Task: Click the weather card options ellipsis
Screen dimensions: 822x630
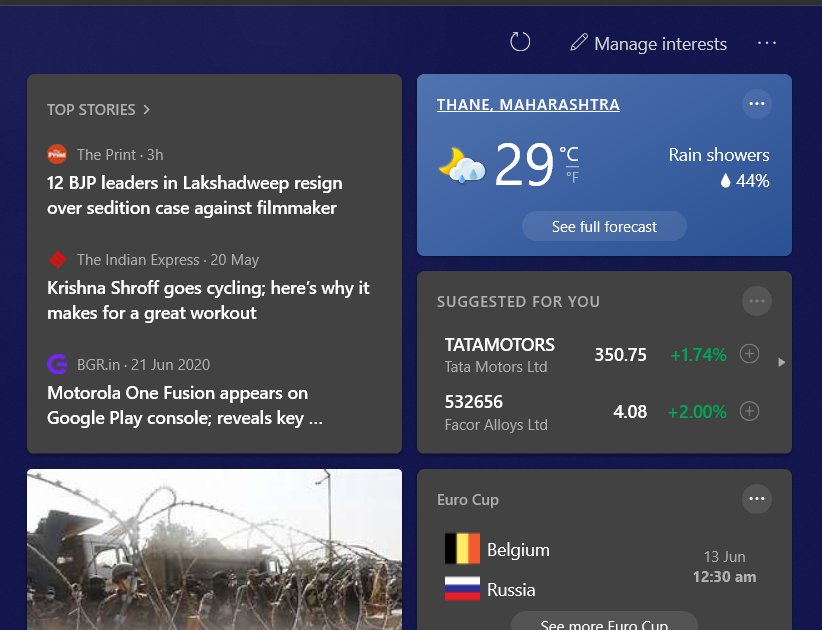Action: coord(757,103)
